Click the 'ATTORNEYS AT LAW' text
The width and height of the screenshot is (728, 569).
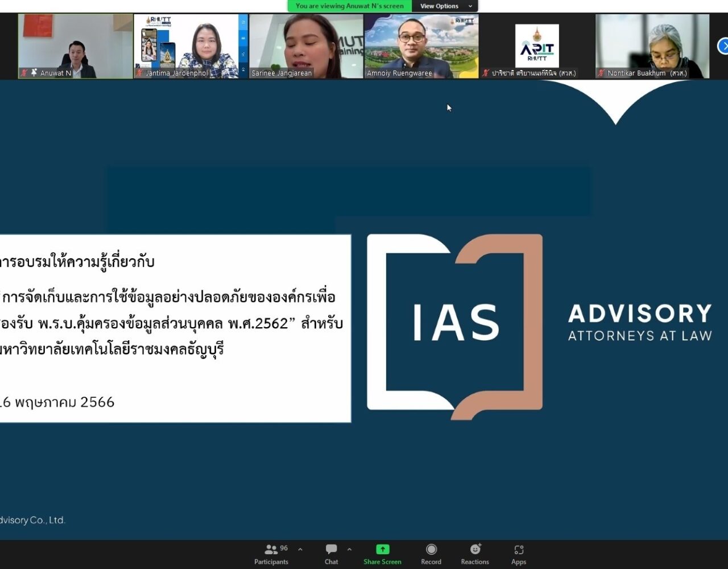pos(640,336)
